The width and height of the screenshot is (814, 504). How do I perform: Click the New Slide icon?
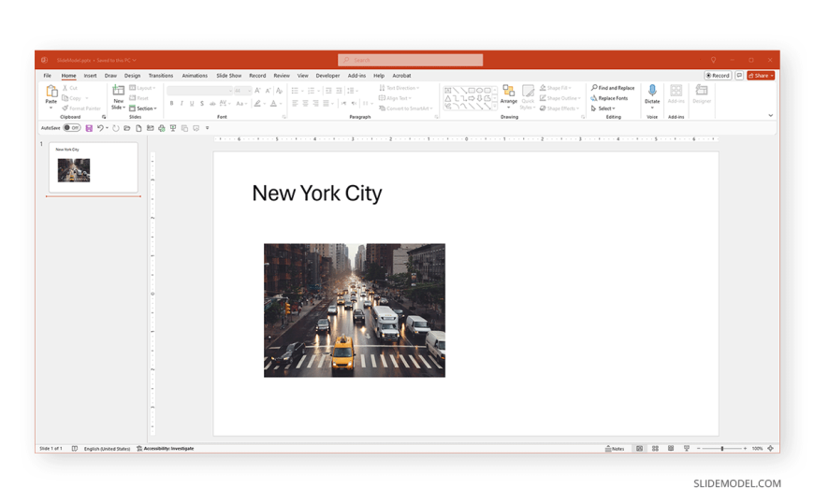coord(119,91)
